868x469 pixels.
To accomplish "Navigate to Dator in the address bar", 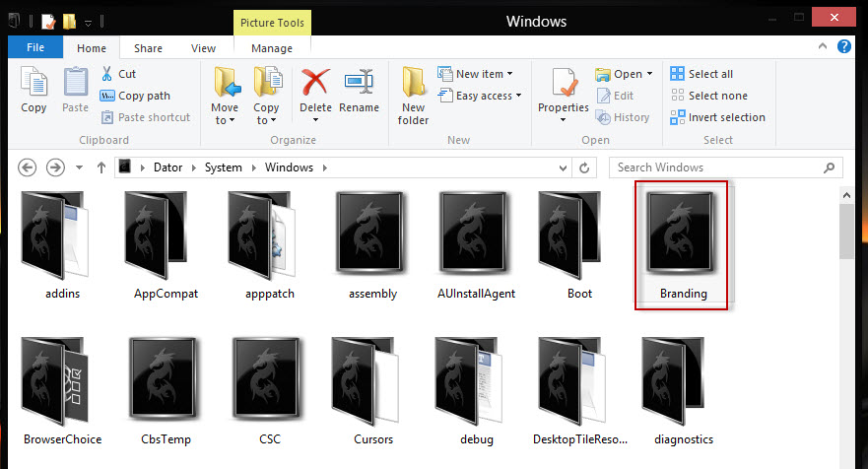I will tap(167, 167).
